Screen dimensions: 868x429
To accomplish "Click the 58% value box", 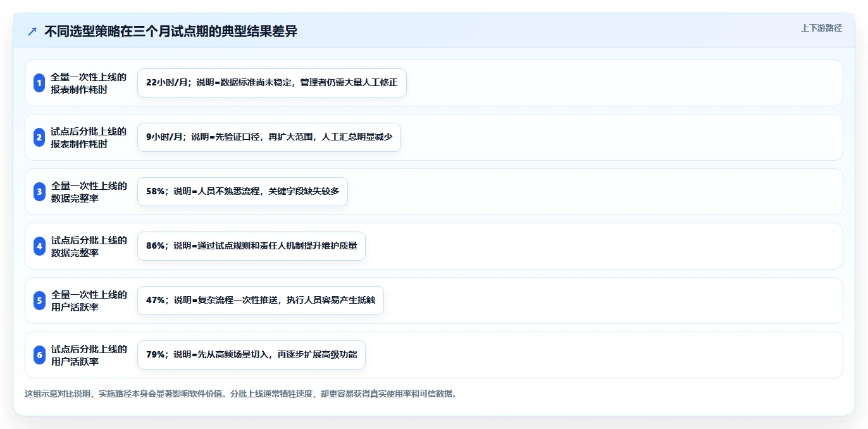I will pos(242,192).
